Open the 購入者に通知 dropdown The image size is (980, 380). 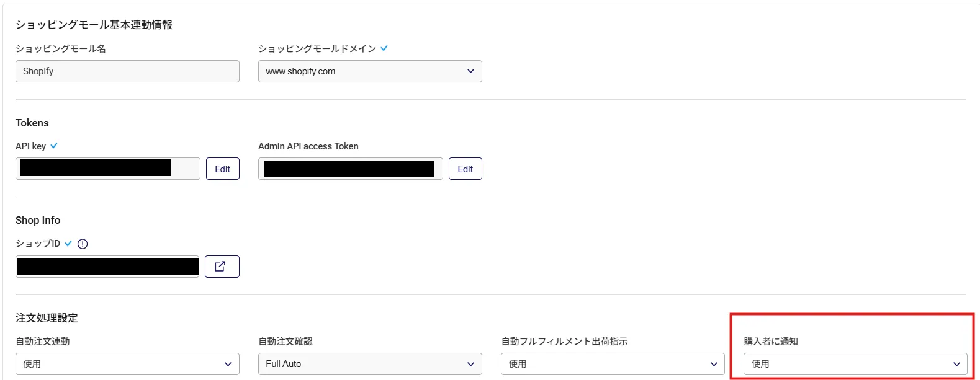click(855, 364)
